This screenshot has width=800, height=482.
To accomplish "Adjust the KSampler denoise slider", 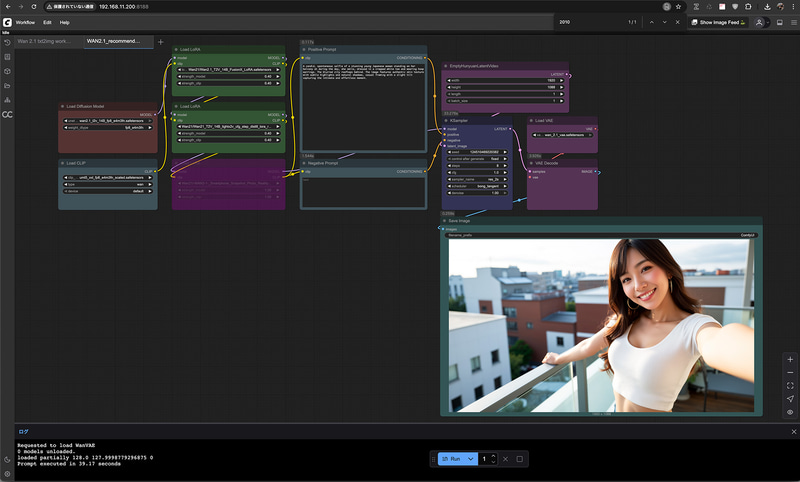I will point(477,193).
